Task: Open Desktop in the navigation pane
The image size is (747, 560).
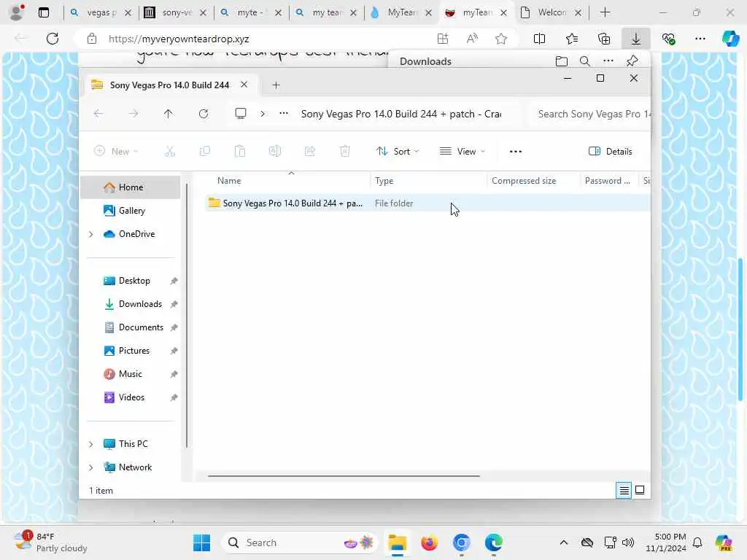Action: pos(130,281)
